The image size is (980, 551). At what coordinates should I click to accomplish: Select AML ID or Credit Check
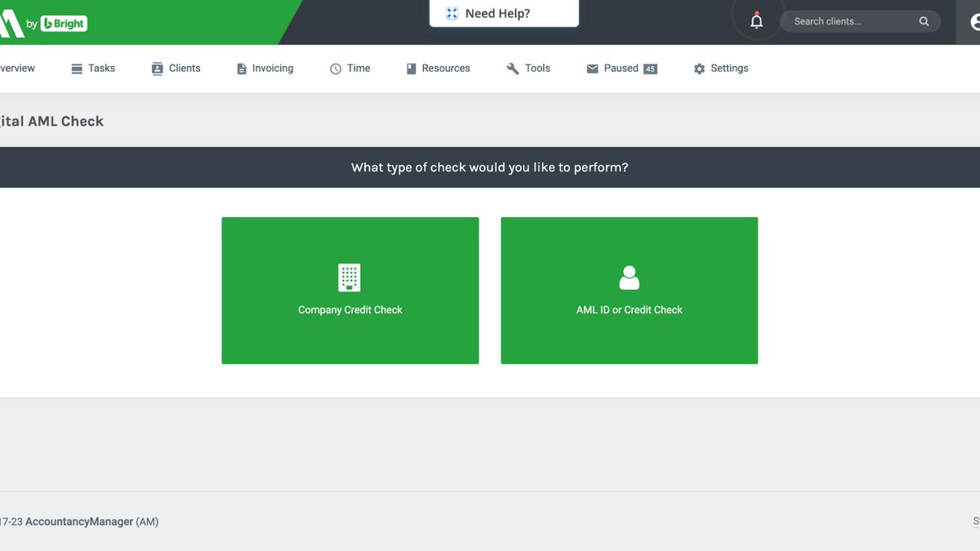(x=629, y=291)
